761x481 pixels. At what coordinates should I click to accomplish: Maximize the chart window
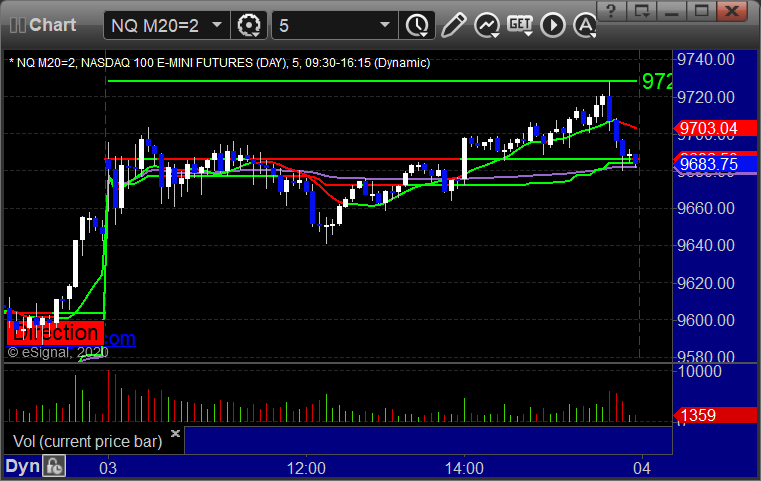[702, 11]
